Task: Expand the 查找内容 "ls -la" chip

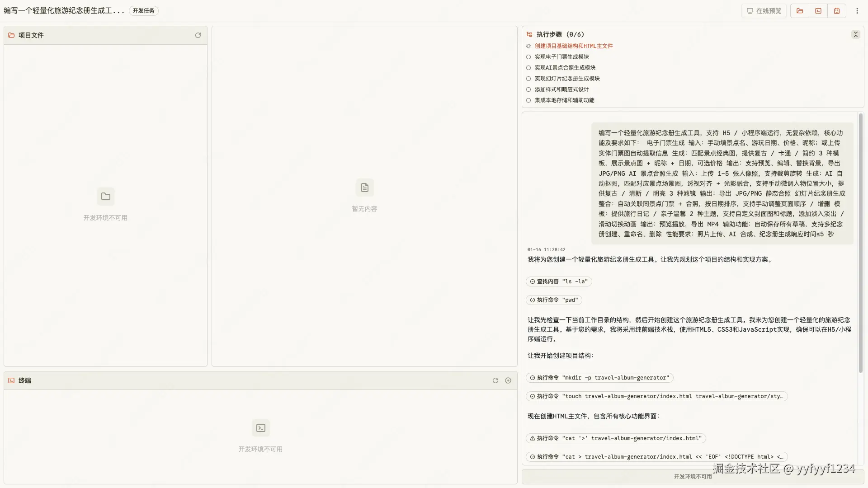Action: [x=559, y=281]
